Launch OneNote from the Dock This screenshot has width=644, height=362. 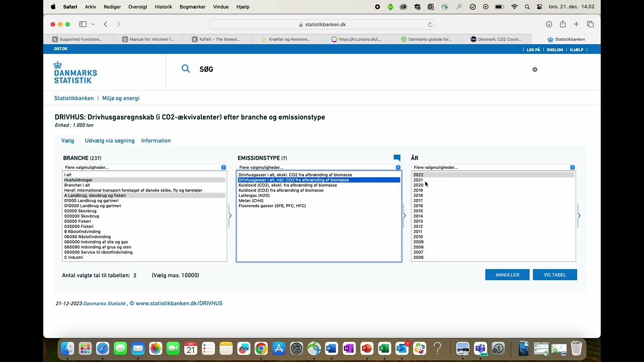[x=349, y=348]
